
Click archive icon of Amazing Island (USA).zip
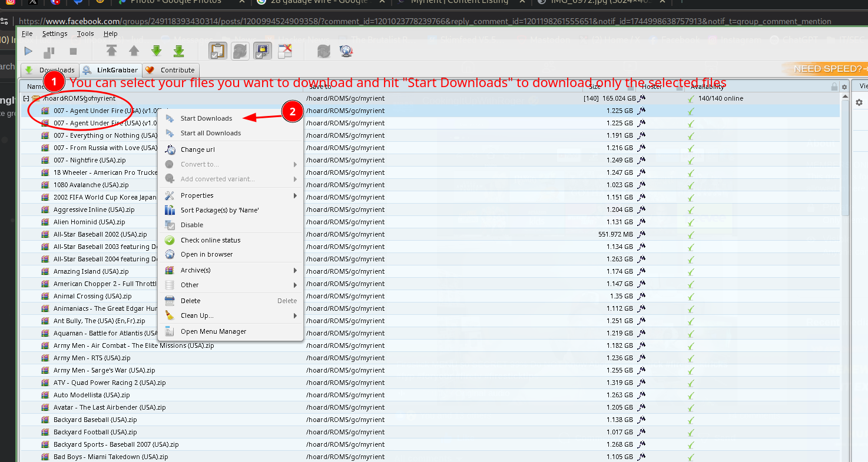click(x=45, y=271)
